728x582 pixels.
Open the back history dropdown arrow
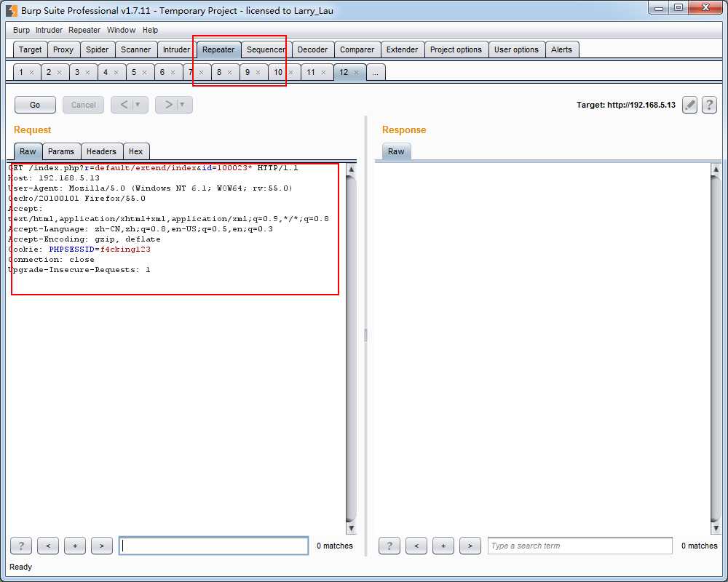point(138,105)
